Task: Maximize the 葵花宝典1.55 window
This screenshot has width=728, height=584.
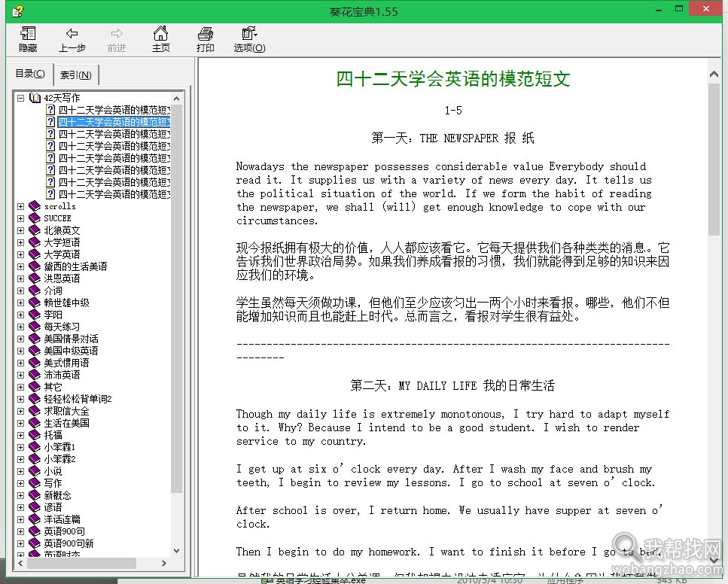Action: tap(679, 10)
